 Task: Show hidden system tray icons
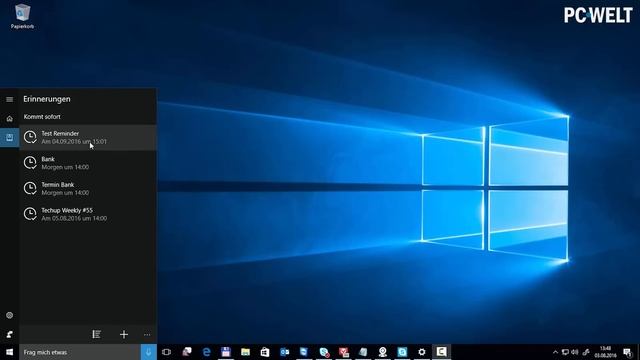click(555, 352)
